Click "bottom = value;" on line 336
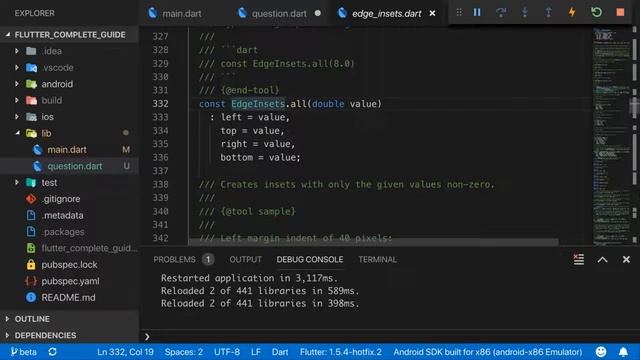This screenshot has width=640, height=360. click(x=260, y=158)
